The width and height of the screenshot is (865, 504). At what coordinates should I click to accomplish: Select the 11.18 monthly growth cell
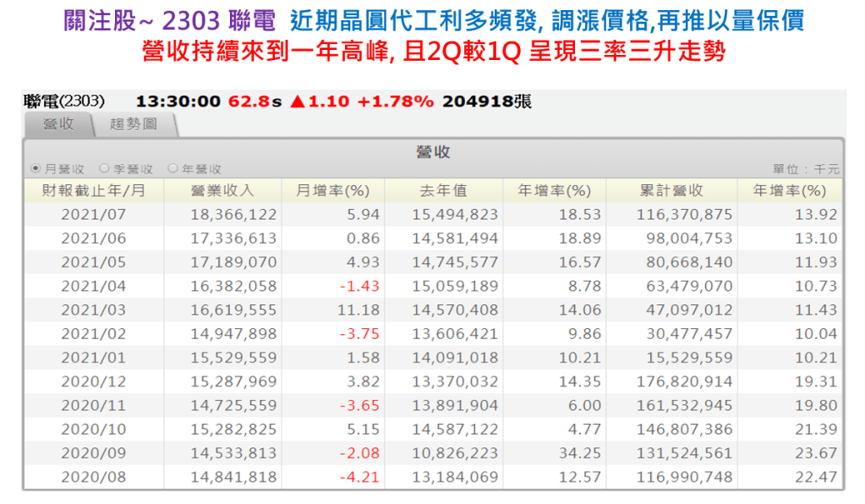coord(359,310)
